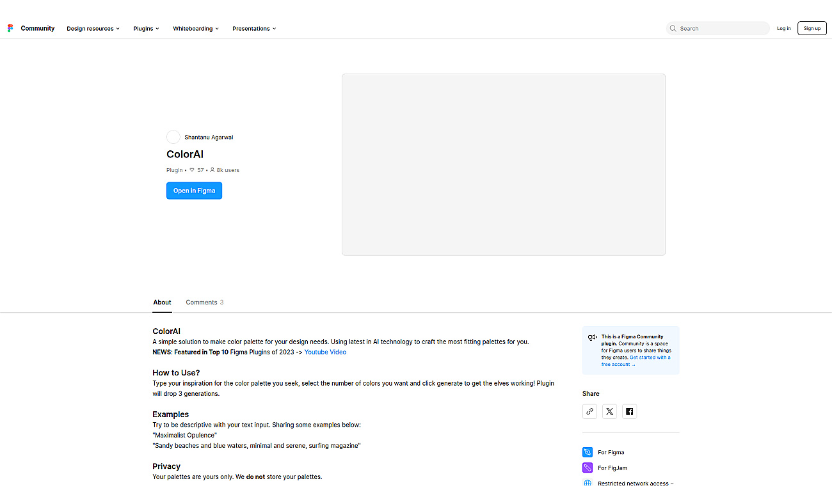This screenshot has width=832, height=504.
Task: Select the About tab
Action: click(x=162, y=302)
